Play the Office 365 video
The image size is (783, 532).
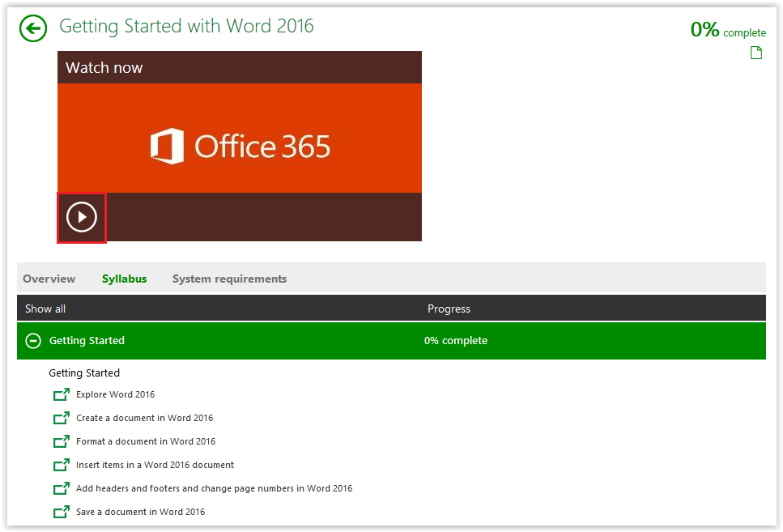[x=82, y=217]
